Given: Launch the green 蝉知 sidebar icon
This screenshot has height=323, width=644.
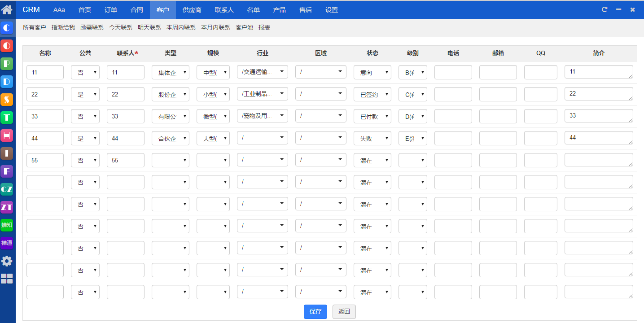Looking at the screenshot, I should coord(7,225).
